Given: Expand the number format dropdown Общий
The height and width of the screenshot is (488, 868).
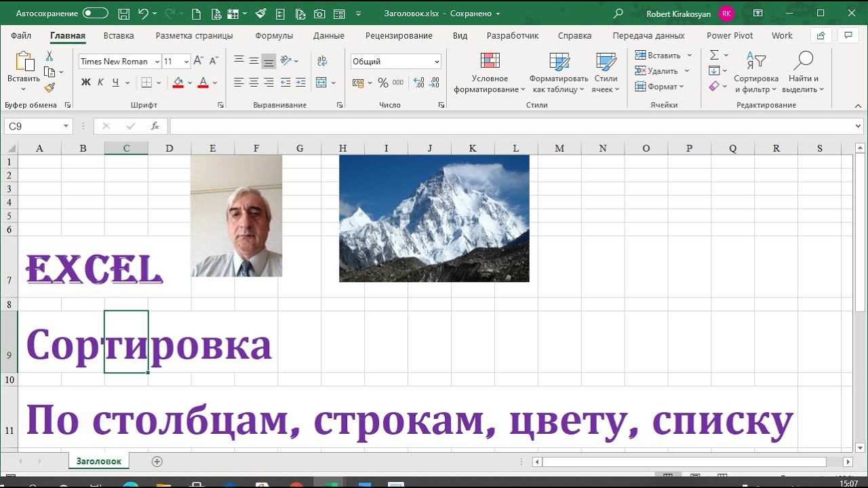Looking at the screenshot, I should pyautogui.click(x=437, y=61).
